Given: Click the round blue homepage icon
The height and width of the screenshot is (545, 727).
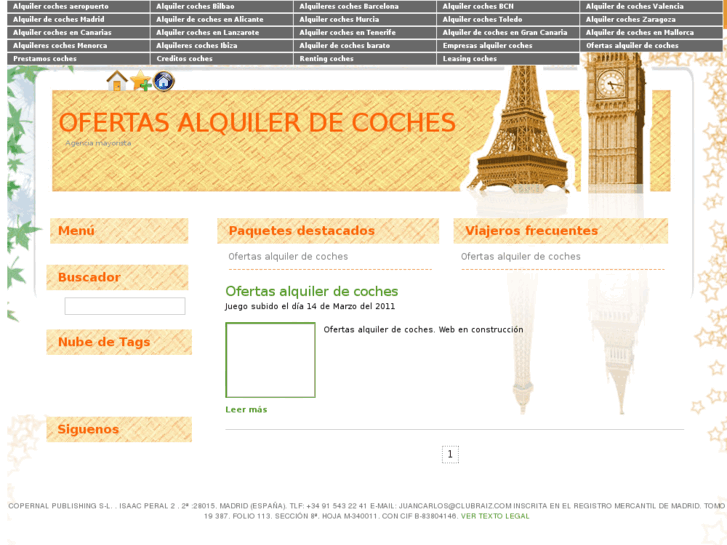Looking at the screenshot, I should coord(164,81).
